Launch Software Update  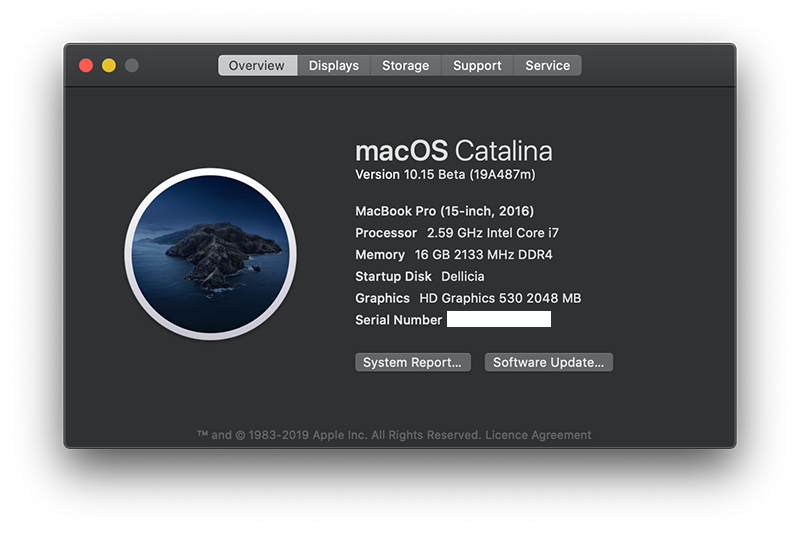(548, 362)
